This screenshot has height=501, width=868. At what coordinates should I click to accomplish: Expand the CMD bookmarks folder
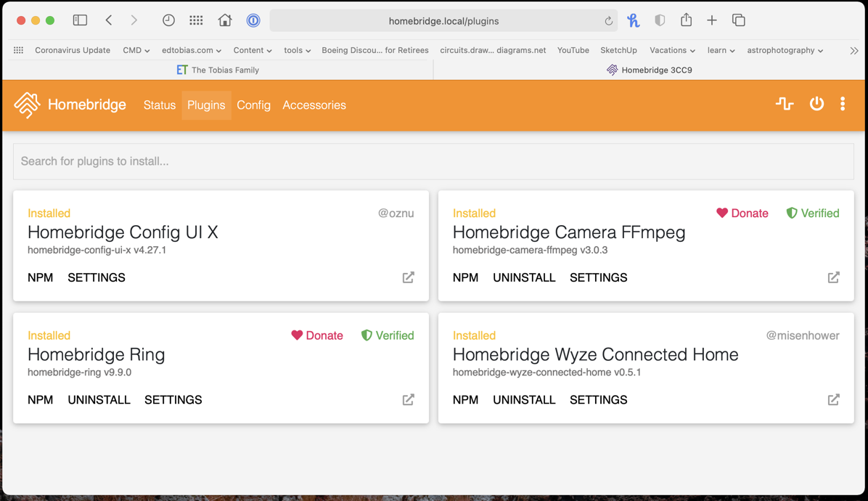(136, 50)
